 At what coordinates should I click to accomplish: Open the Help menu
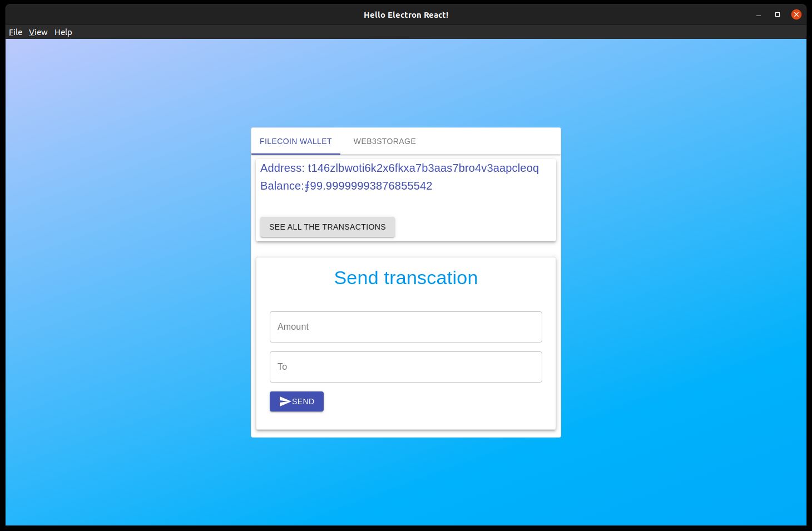[x=63, y=32]
